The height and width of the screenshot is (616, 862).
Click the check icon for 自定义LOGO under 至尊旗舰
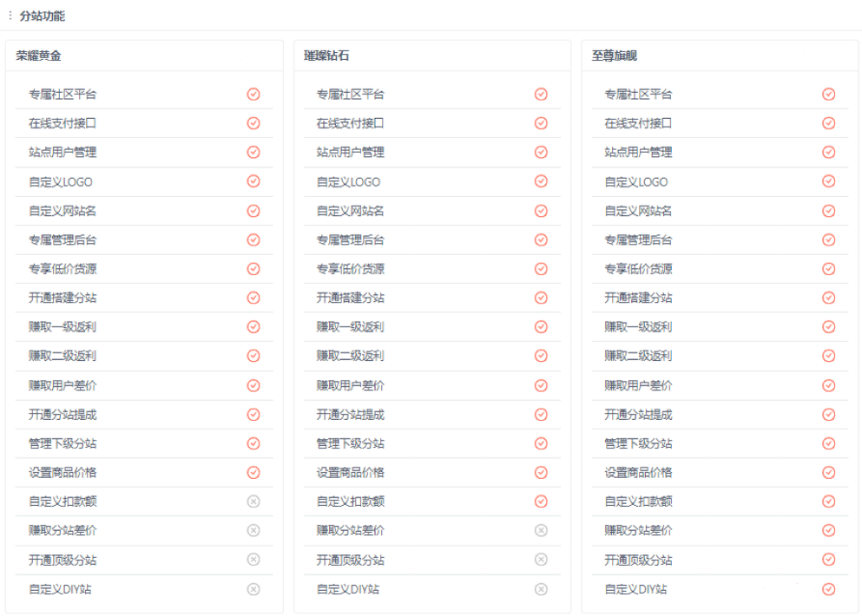coord(828,182)
